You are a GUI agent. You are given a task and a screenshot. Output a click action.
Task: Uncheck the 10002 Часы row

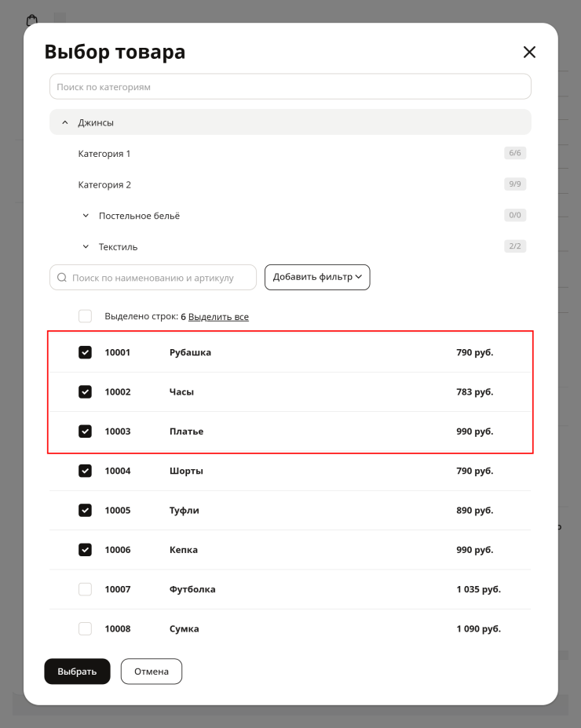[x=85, y=392]
